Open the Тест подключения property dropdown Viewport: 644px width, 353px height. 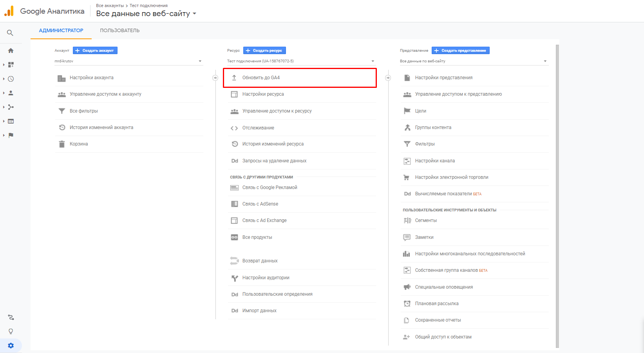[x=301, y=61]
